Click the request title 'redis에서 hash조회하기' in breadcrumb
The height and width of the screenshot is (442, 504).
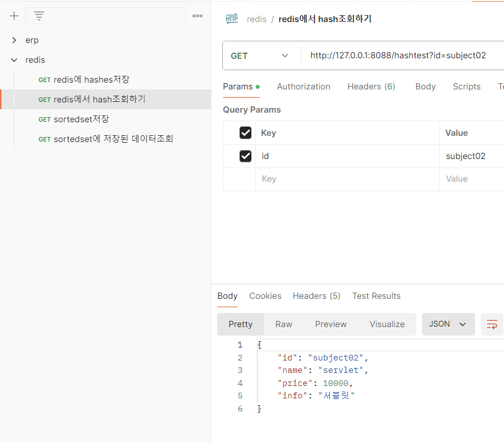point(325,19)
